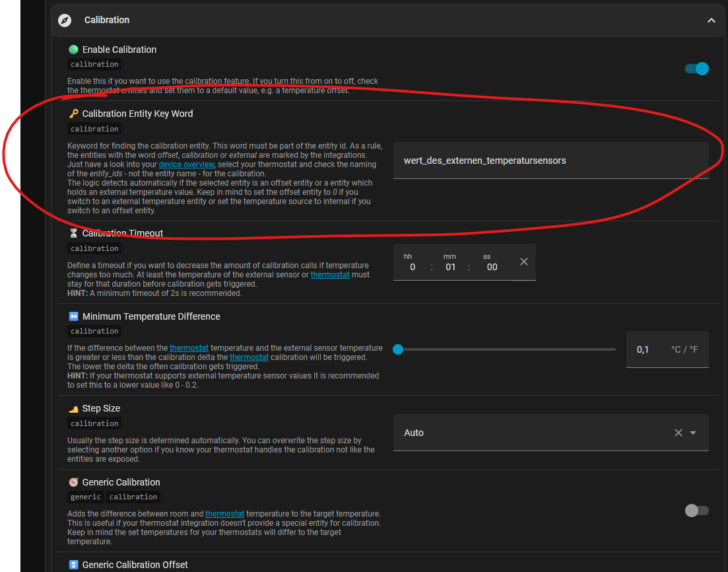Click the Step Size dropdown arrow

coord(693,433)
